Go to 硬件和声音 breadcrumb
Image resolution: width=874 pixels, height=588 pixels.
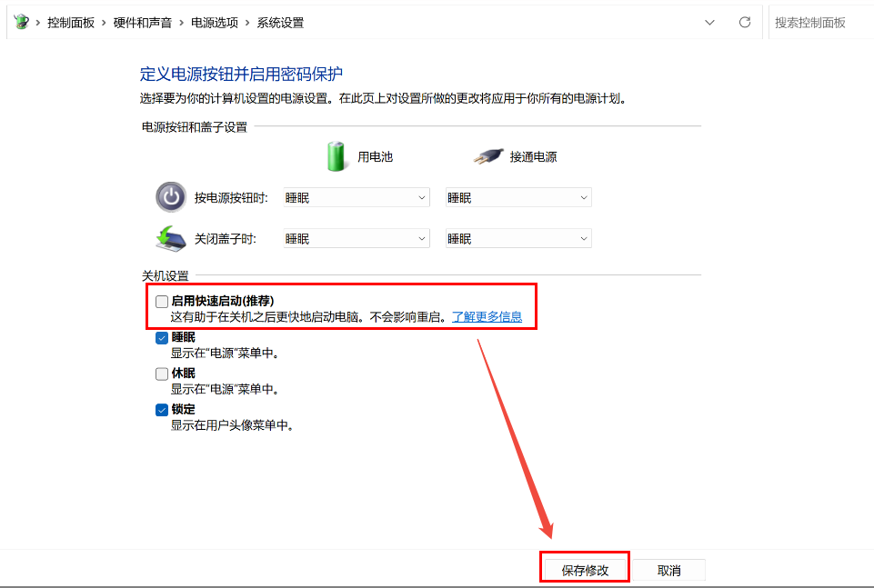[142, 23]
